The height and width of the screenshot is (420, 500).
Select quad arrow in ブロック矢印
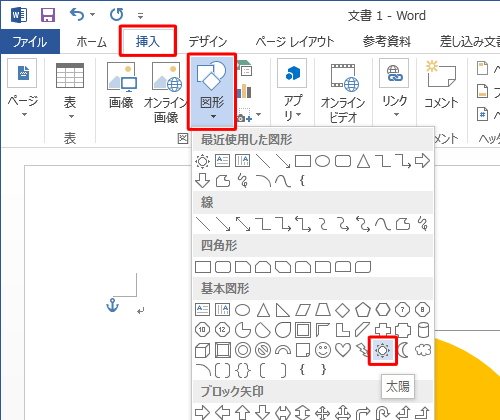coord(322,413)
